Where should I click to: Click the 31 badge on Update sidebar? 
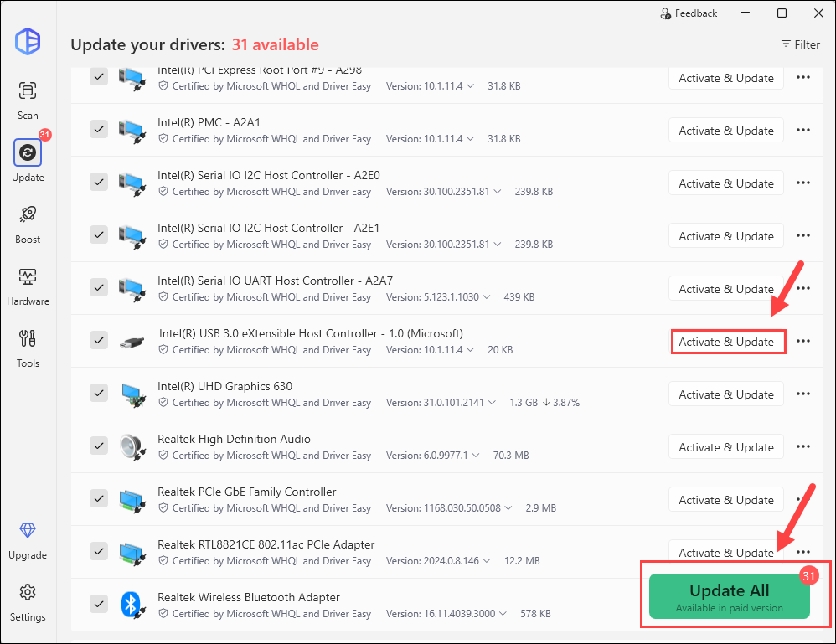click(x=44, y=134)
